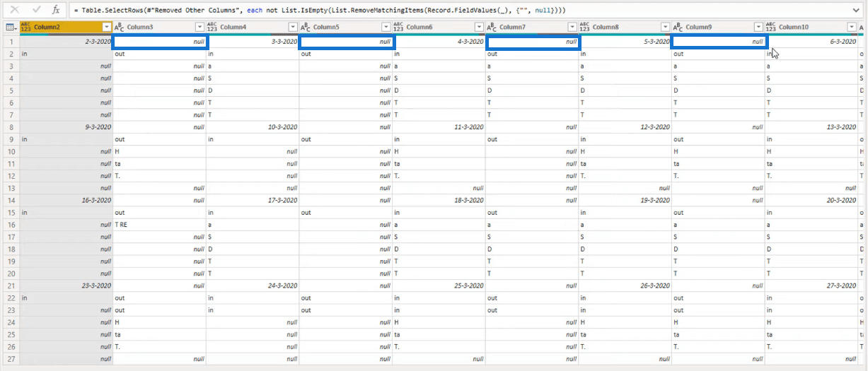Change data type via Column5 type icon
This screenshot has height=371, width=868.
coord(305,27)
